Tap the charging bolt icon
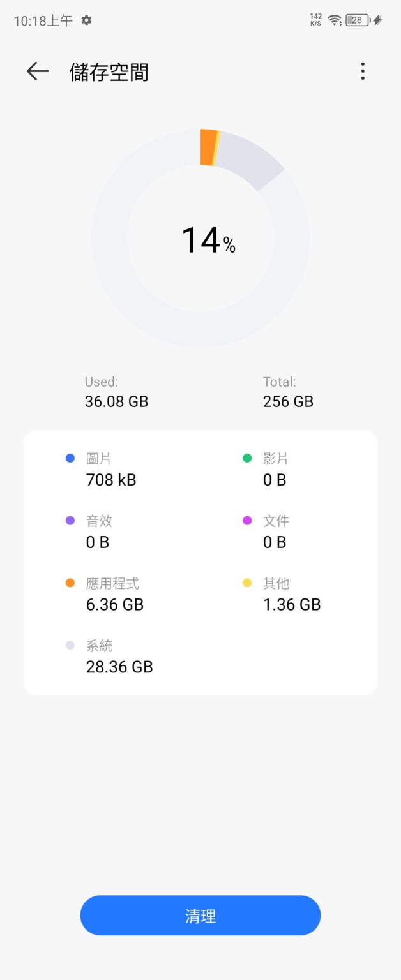Screen dimensions: 401x980 pos(378,20)
